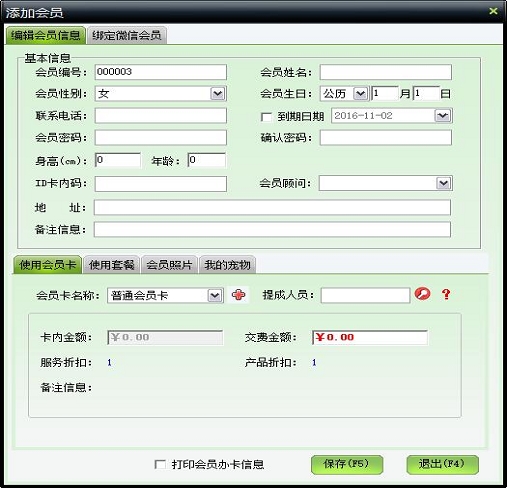Click the 保存(F5) button
Viewport: 507px width, 488px height.
coord(347,464)
